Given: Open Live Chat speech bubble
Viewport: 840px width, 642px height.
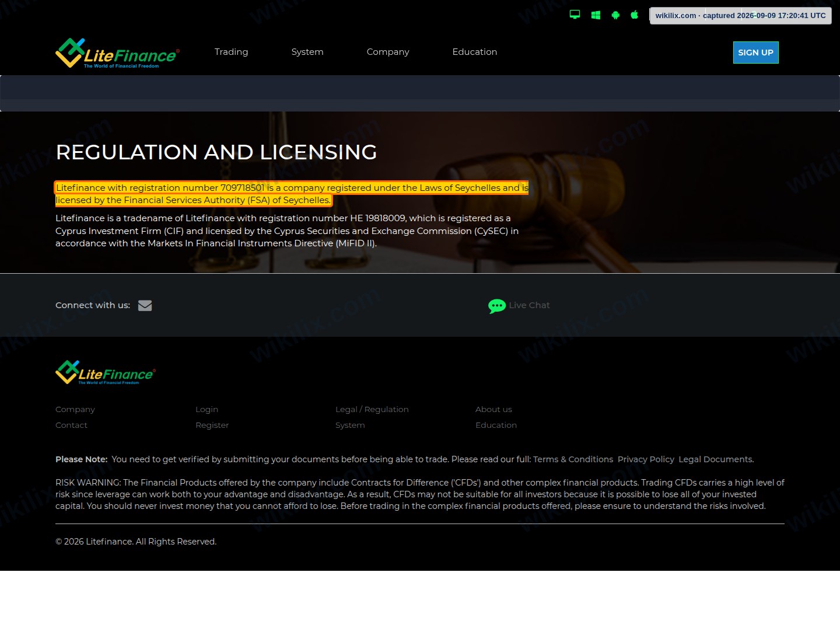Looking at the screenshot, I should click(x=496, y=306).
